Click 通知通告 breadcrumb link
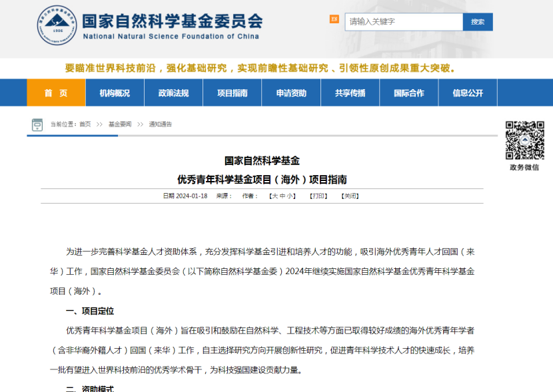 click(160, 124)
